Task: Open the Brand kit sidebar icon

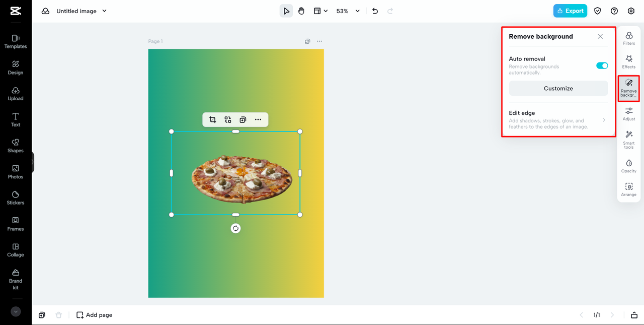Action: [16, 279]
